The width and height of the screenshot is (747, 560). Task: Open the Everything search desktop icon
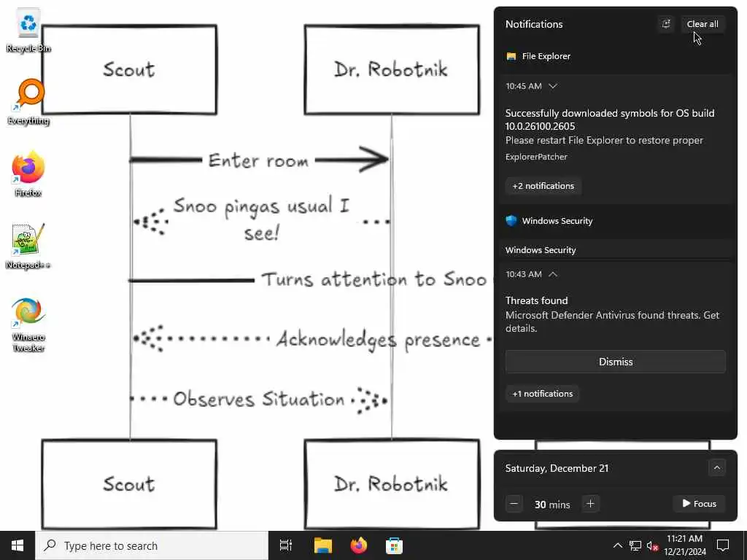pos(28,102)
